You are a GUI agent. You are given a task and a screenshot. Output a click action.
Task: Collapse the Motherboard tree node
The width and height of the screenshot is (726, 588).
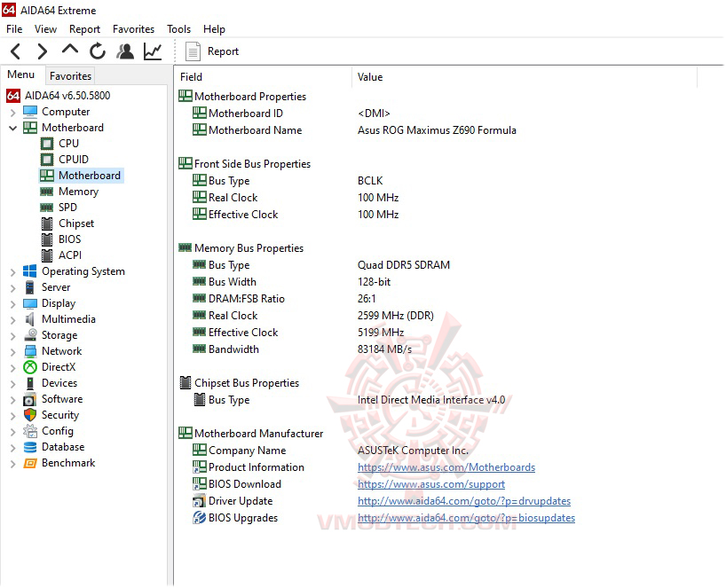(x=13, y=128)
